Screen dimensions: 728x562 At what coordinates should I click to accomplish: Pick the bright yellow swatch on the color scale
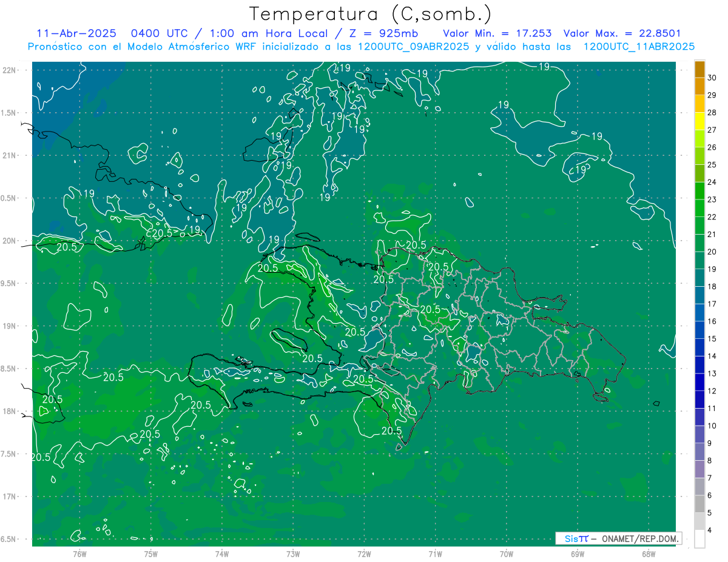point(699,121)
